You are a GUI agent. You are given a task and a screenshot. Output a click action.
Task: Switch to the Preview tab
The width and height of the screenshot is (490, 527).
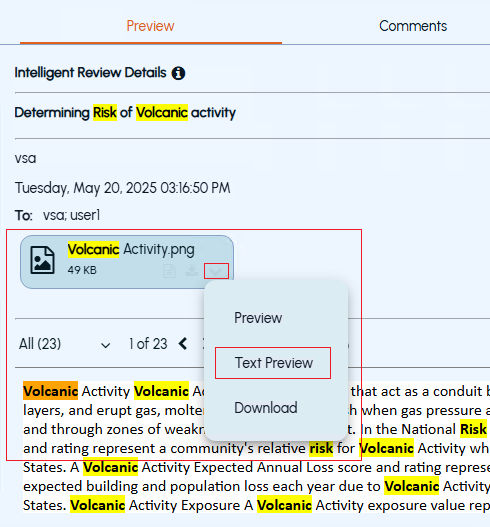[x=151, y=26]
